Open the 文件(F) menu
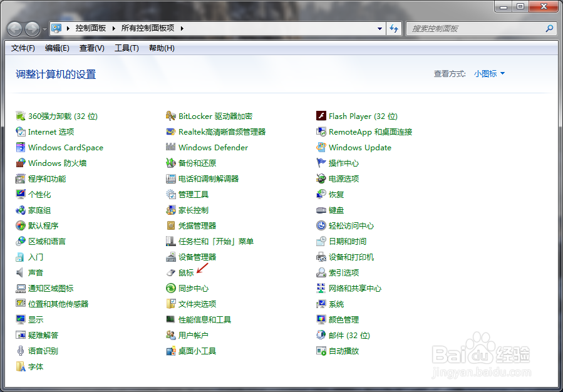 tap(23, 48)
